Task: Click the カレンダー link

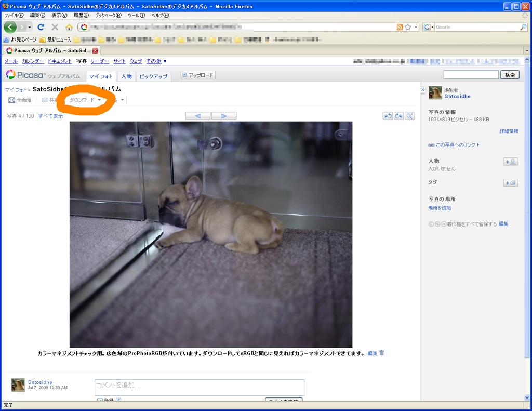Action: (33, 61)
